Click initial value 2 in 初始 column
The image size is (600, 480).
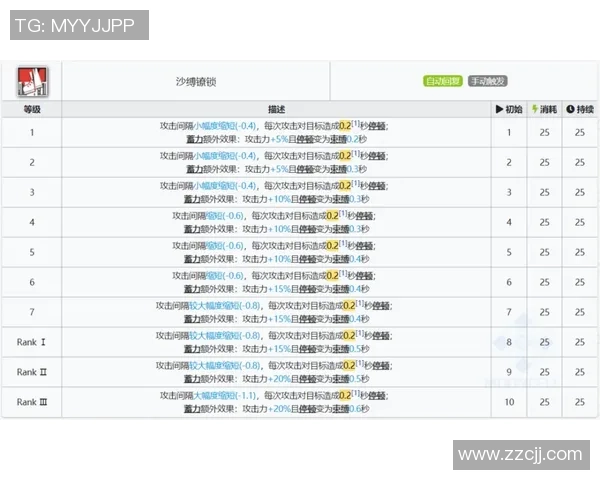point(509,162)
